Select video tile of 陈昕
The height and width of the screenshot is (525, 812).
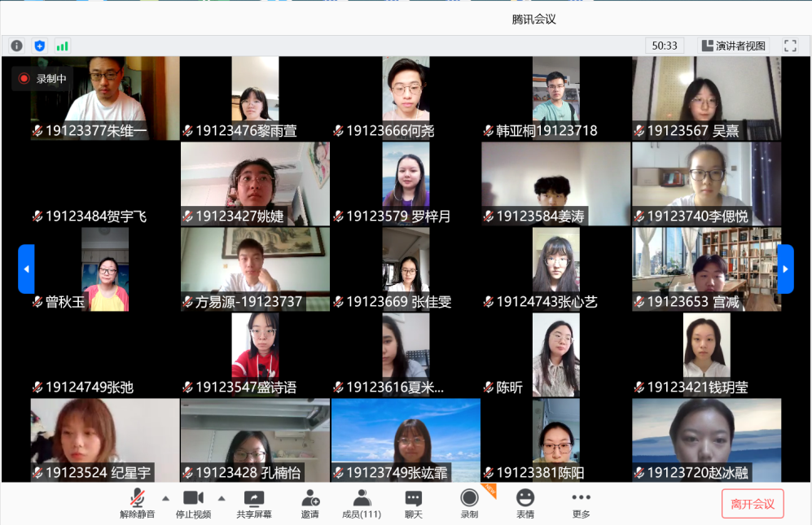coord(556,355)
